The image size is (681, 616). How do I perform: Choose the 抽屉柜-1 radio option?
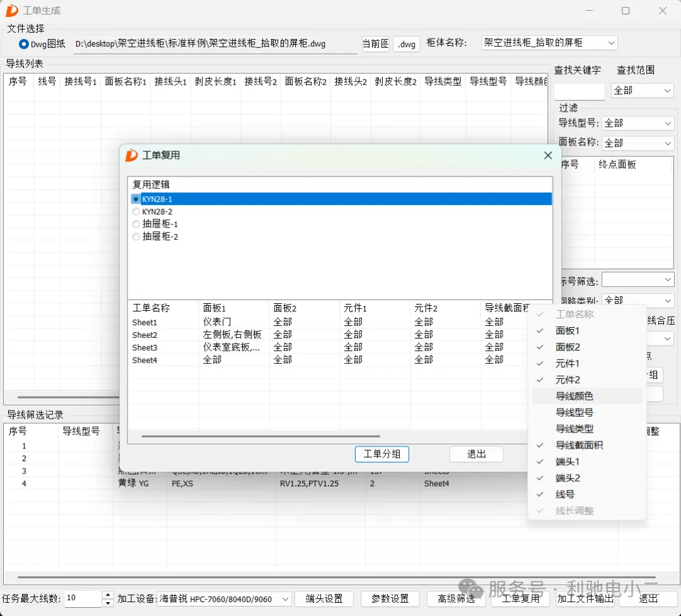click(x=136, y=224)
